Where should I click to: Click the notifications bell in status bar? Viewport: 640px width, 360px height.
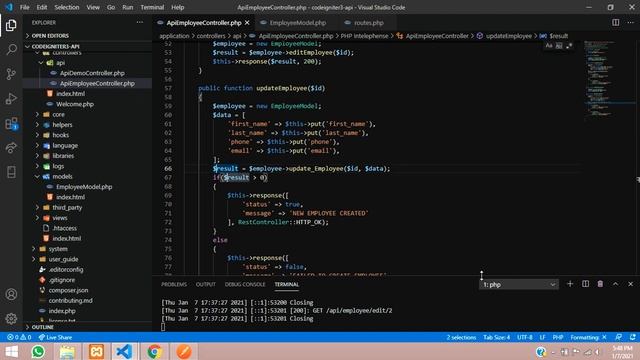pos(632,338)
